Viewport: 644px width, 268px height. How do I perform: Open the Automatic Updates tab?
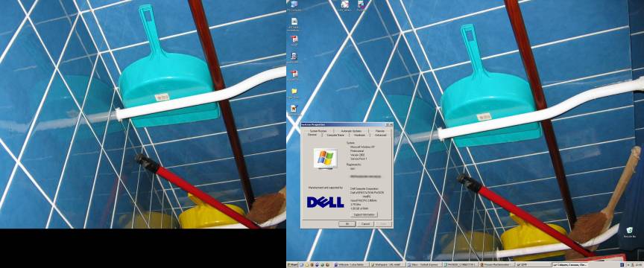[351, 131]
